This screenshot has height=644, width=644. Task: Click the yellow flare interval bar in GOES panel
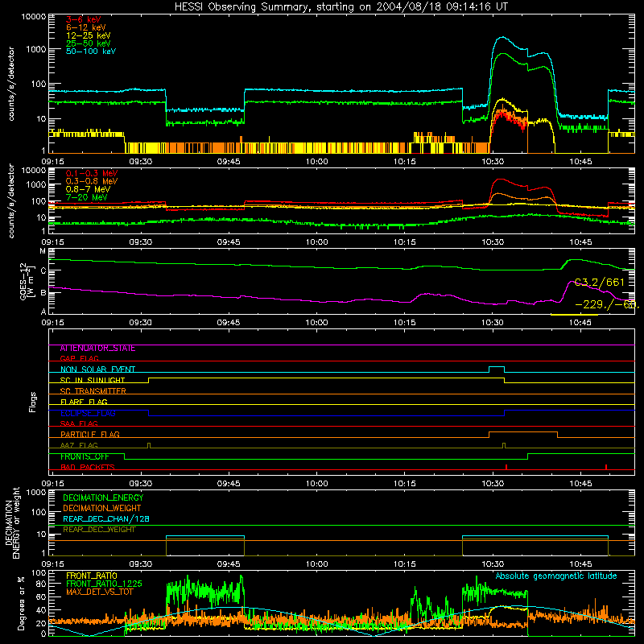[x=574, y=315]
